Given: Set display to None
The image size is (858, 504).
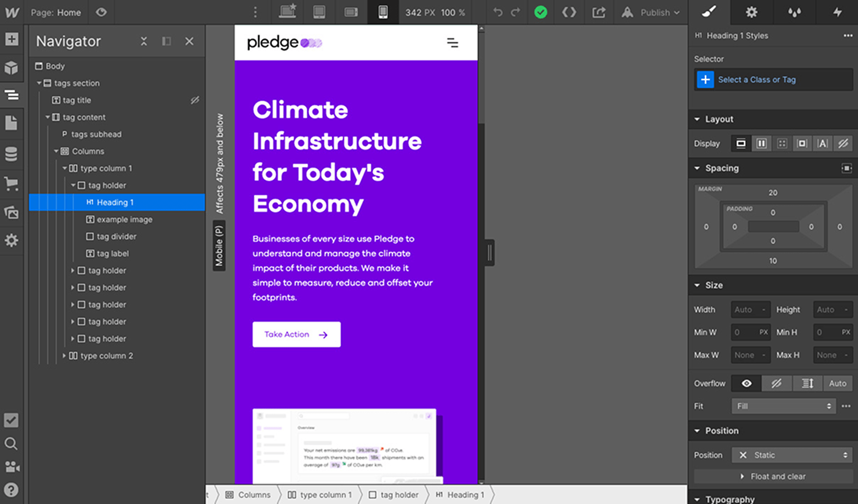Looking at the screenshot, I should coord(843,144).
